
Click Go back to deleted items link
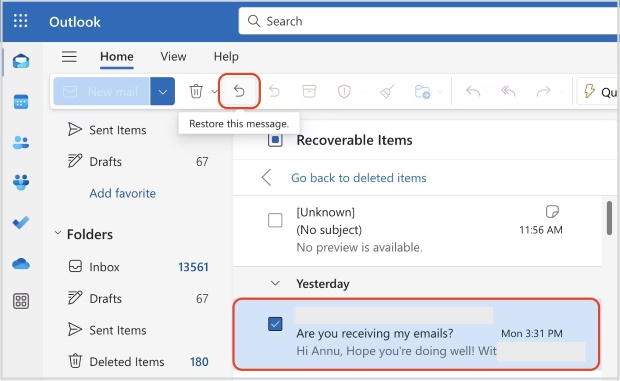[x=359, y=178]
